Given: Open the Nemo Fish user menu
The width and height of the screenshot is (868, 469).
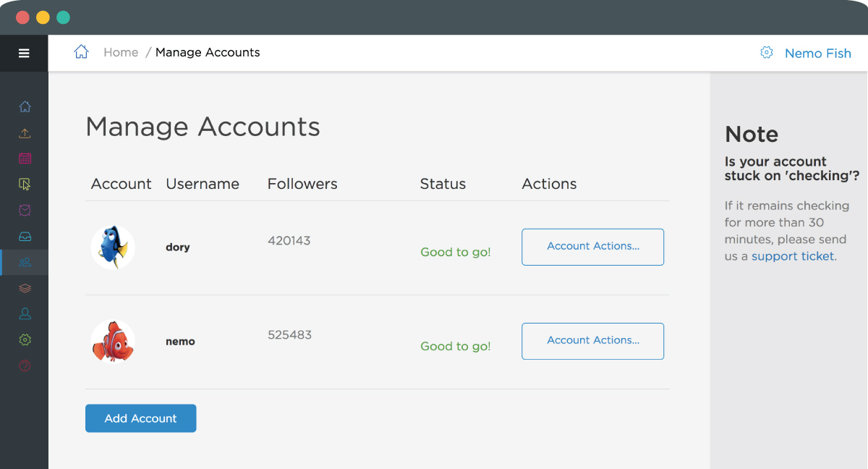Looking at the screenshot, I should coord(818,53).
